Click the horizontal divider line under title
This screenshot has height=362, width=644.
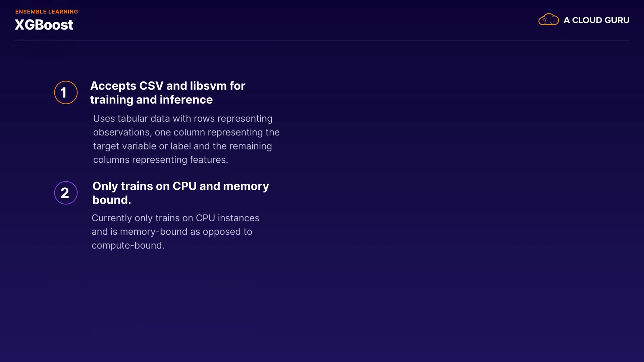coord(322,40)
